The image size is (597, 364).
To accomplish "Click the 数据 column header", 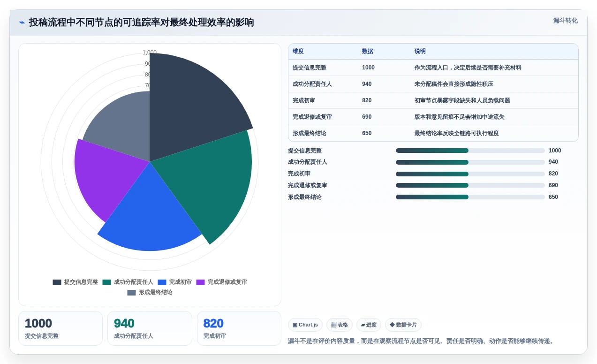I will [368, 52].
